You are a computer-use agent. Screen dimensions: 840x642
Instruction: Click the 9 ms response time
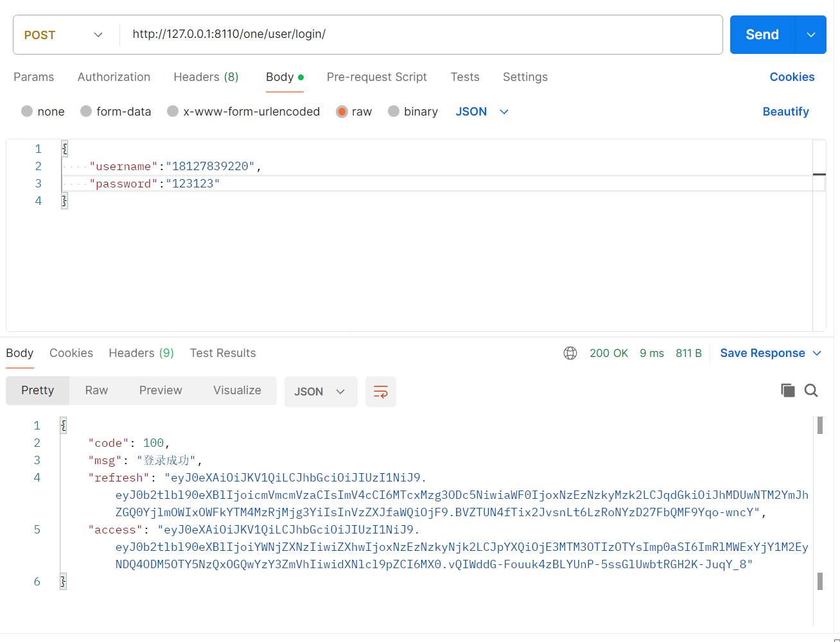652,353
